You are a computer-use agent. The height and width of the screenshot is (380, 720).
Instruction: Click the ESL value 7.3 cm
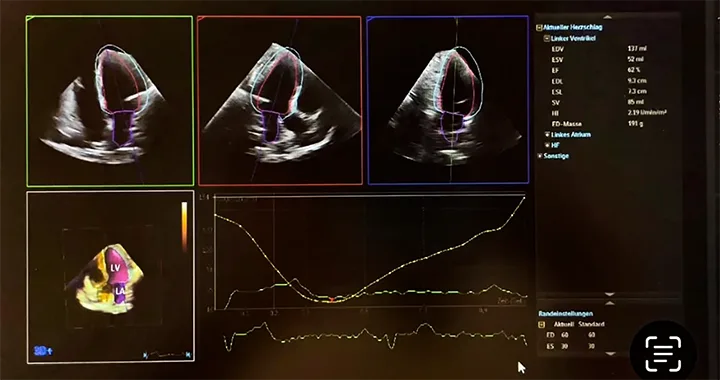(637, 91)
